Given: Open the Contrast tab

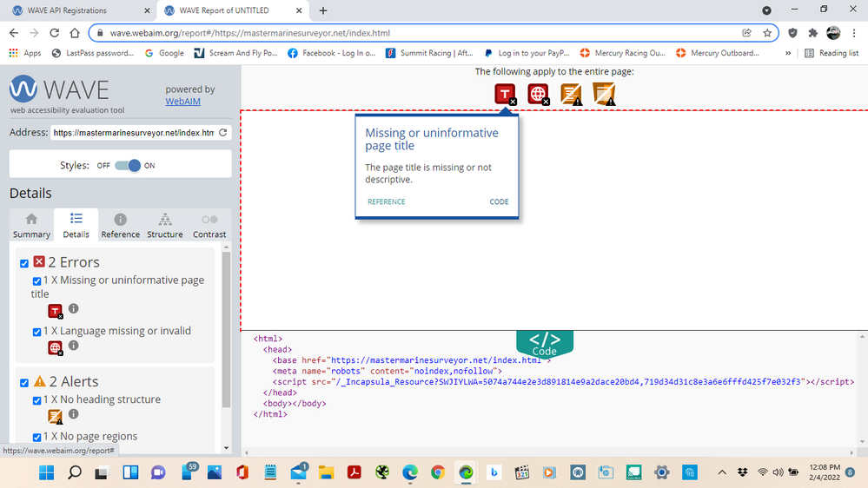Looking at the screenshot, I should (209, 225).
